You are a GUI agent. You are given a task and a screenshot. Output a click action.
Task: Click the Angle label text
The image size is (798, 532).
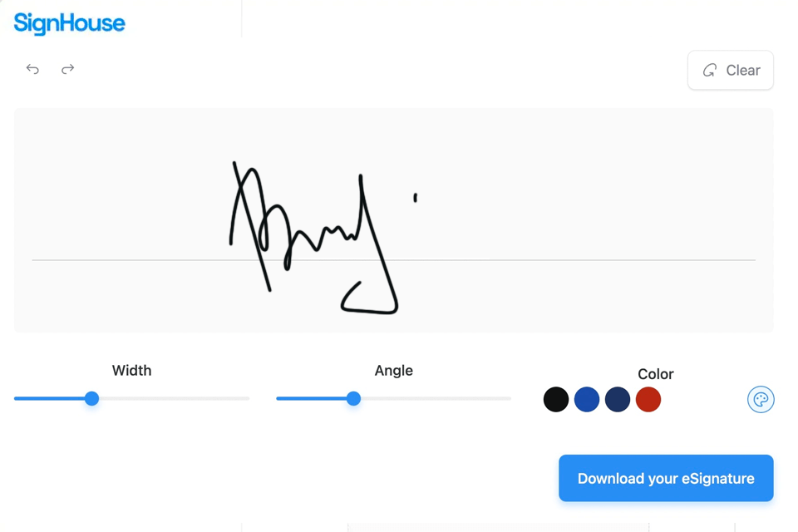[x=393, y=371]
